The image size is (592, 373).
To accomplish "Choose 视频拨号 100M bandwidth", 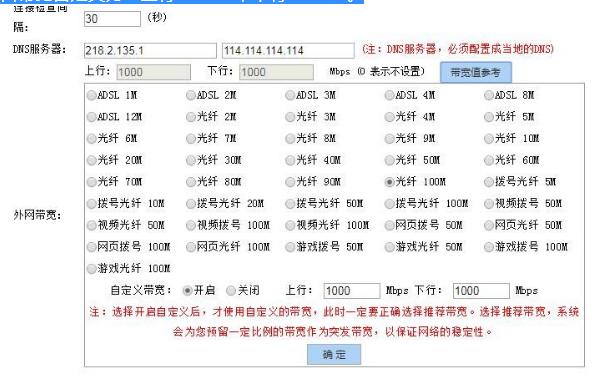I will 191,225.
